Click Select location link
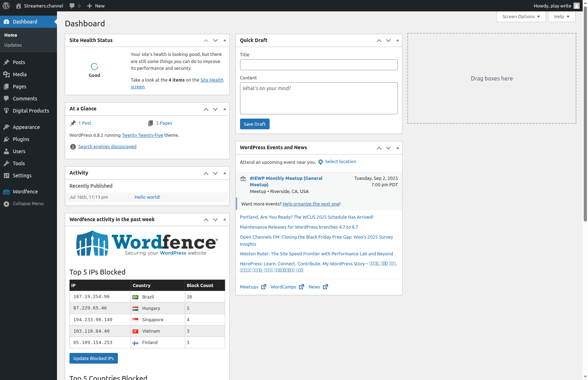This screenshot has height=380, width=588. [x=340, y=162]
